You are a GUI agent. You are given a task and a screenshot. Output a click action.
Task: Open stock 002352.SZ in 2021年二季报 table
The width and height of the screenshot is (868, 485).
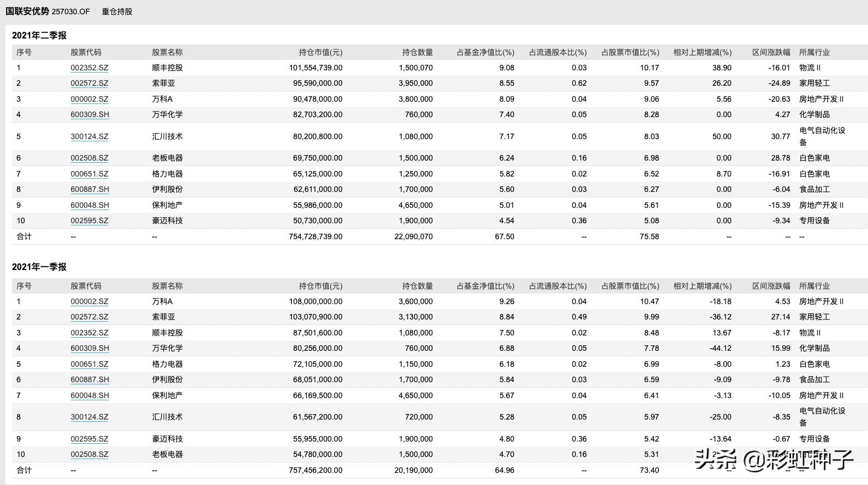tap(90, 68)
